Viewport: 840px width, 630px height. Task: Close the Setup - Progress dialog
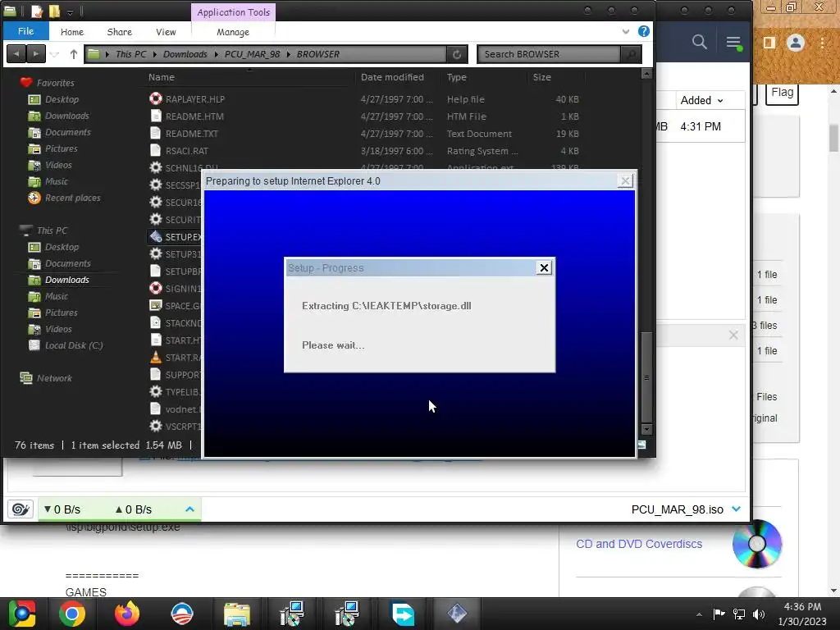[x=544, y=267]
